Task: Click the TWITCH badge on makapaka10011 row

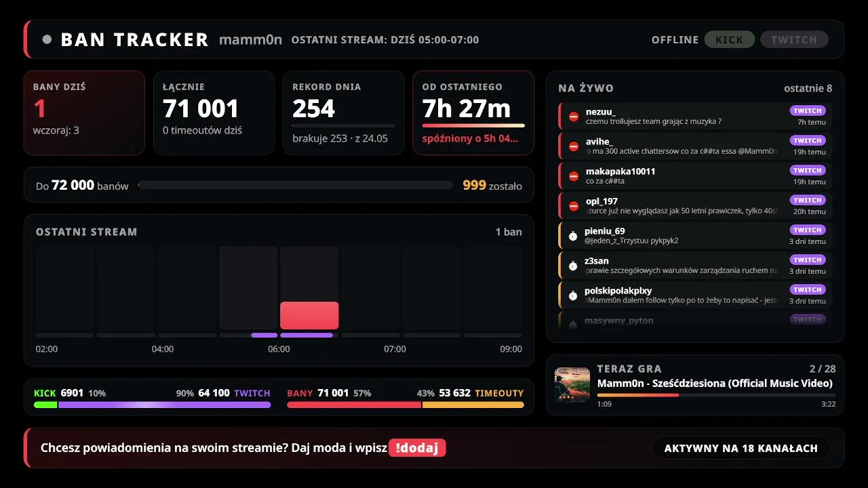Action: (x=808, y=170)
